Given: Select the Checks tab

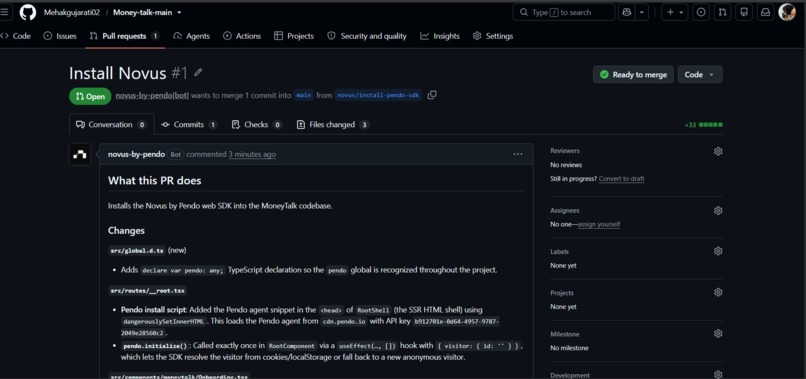Looking at the screenshot, I should tap(257, 124).
